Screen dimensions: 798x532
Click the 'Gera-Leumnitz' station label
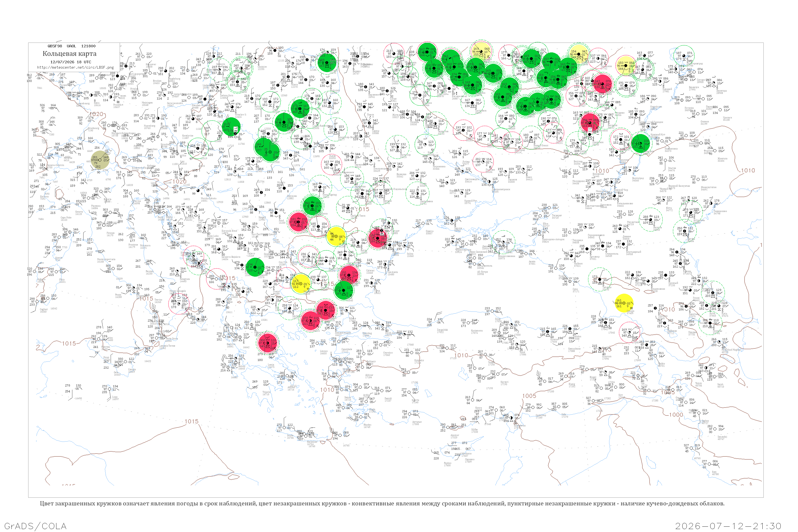point(175,104)
